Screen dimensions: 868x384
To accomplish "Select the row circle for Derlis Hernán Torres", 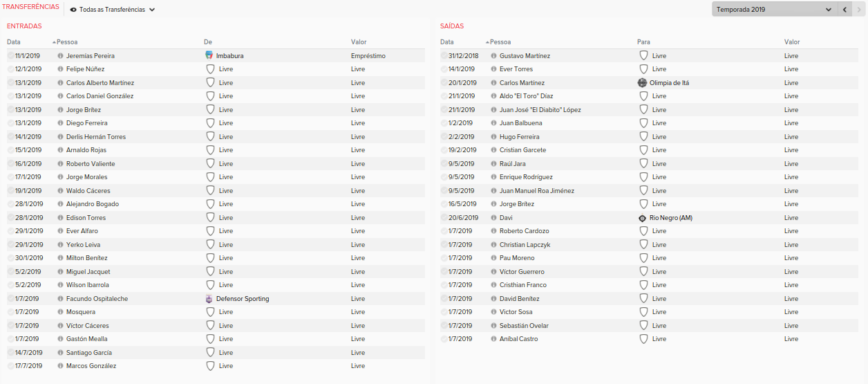I will coord(10,137).
